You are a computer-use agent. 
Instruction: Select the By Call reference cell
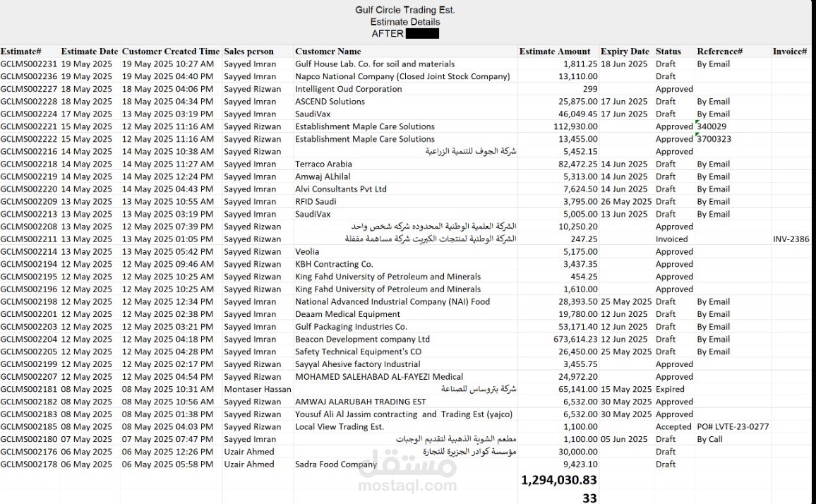tap(710, 439)
